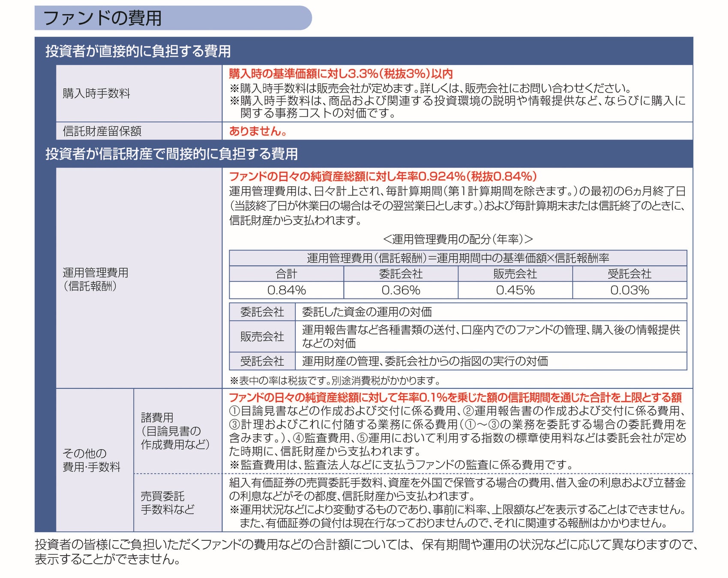The height and width of the screenshot is (578, 728).
Task: Click the description "運用財産の管理、委託会社からの指図の実行の対価"
Action: [x=425, y=361]
